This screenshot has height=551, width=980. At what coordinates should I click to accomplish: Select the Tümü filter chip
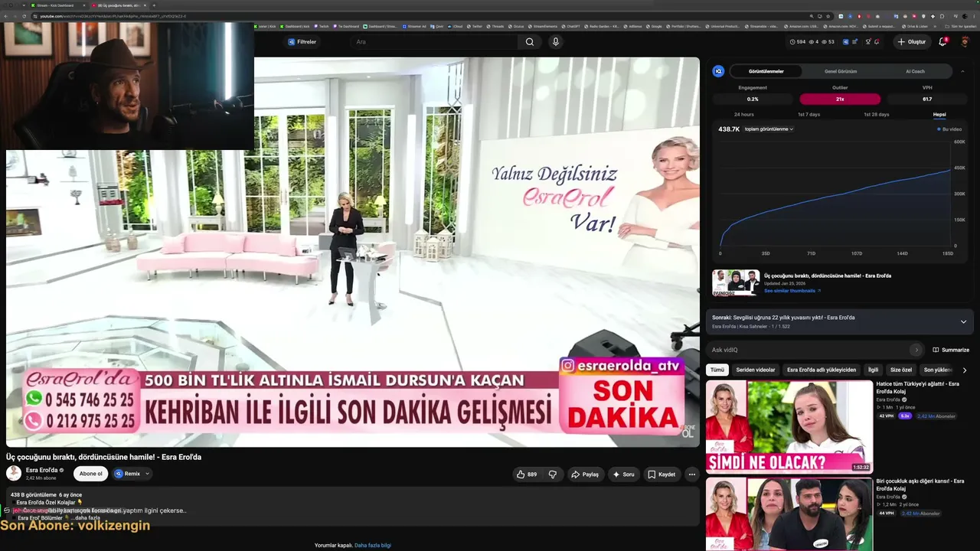point(717,370)
